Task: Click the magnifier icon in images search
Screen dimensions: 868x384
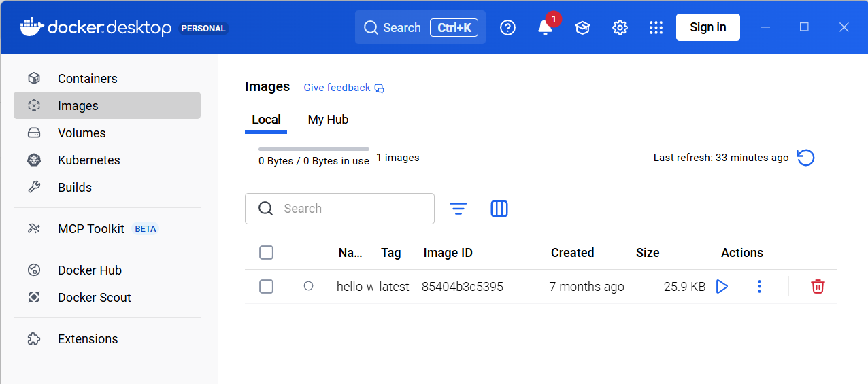Action: (x=266, y=209)
